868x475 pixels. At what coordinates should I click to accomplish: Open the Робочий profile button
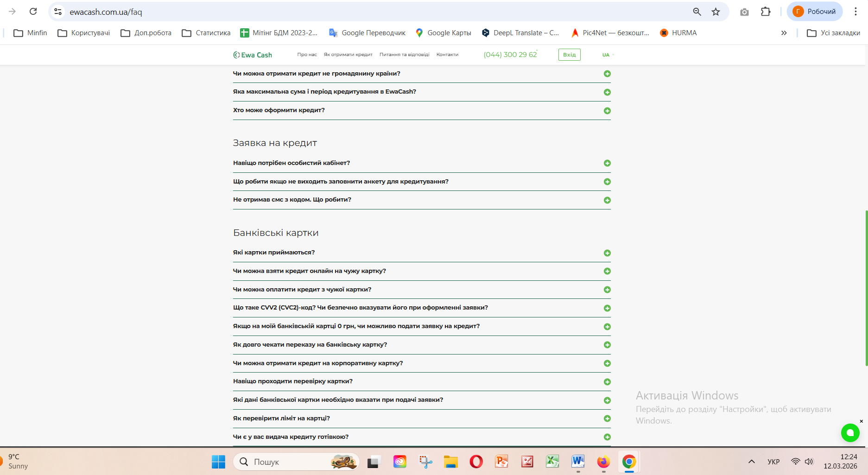tap(815, 12)
